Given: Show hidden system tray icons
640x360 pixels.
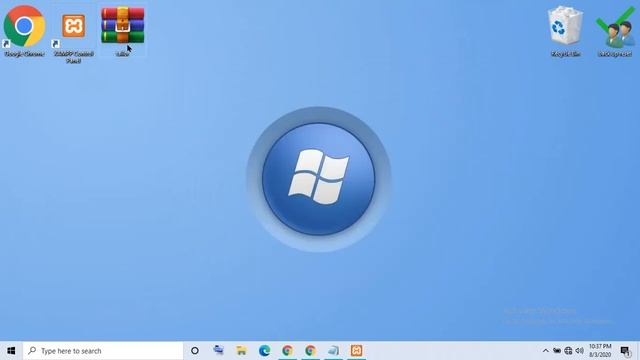Looking at the screenshot, I should [545, 351].
